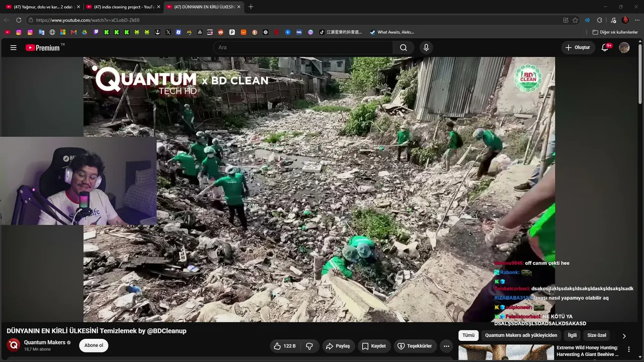Open the Microsoft logo bookmark
This screenshot has height=362, width=644.
tap(63, 32)
